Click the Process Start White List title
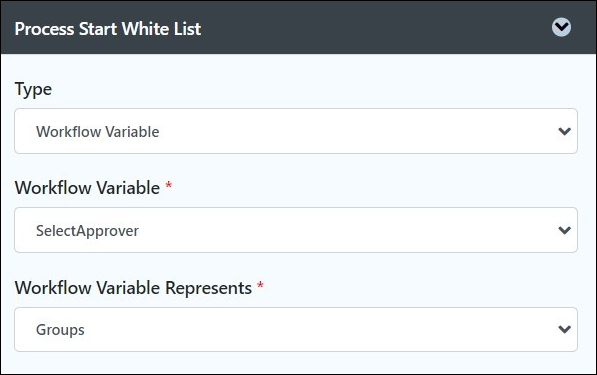Viewport: 597px width, 375px height. pyautogui.click(x=108, y=29)
